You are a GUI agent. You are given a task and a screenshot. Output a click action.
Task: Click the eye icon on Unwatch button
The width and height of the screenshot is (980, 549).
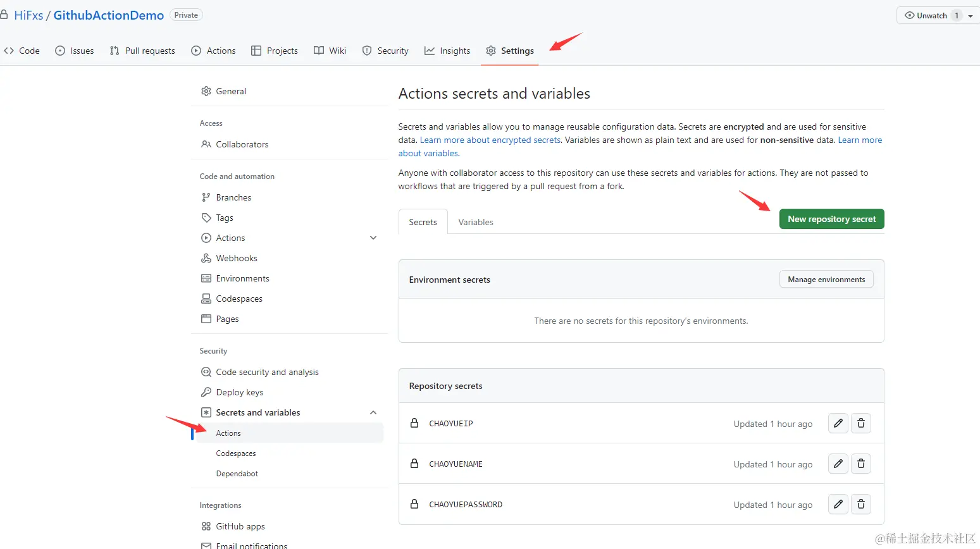tap(910, 15)
